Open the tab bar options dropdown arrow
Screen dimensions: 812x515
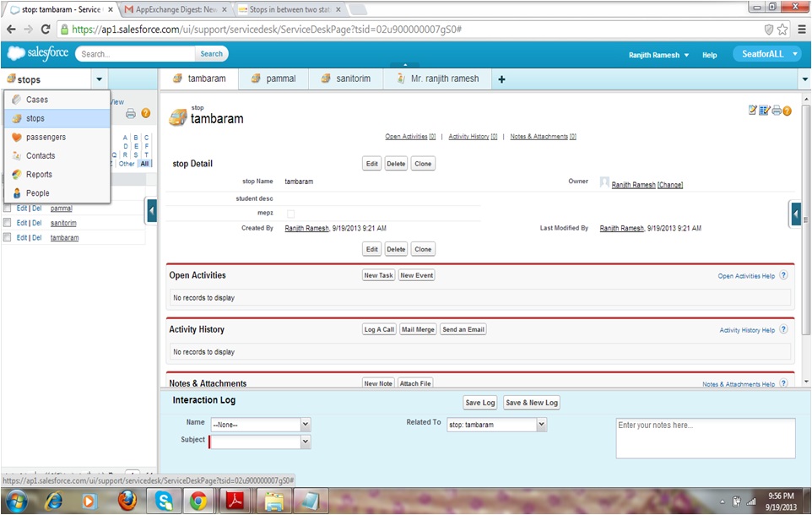804,79
